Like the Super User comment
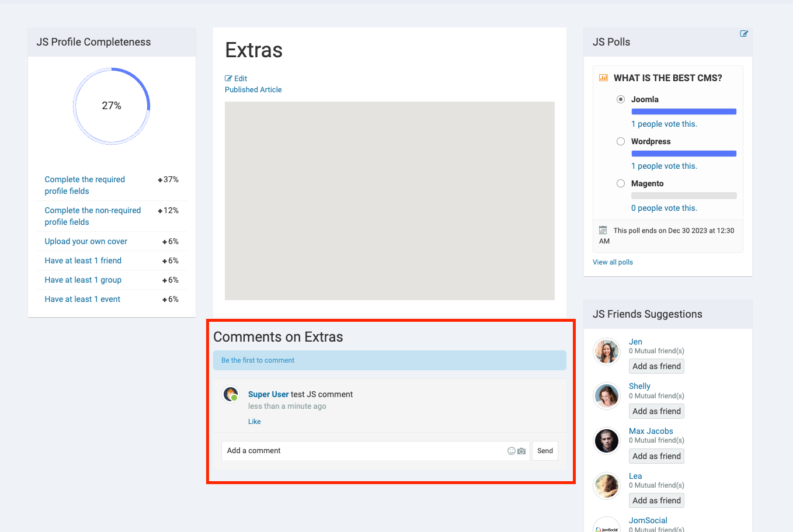793x532 pixels. (x=255, y=422)
